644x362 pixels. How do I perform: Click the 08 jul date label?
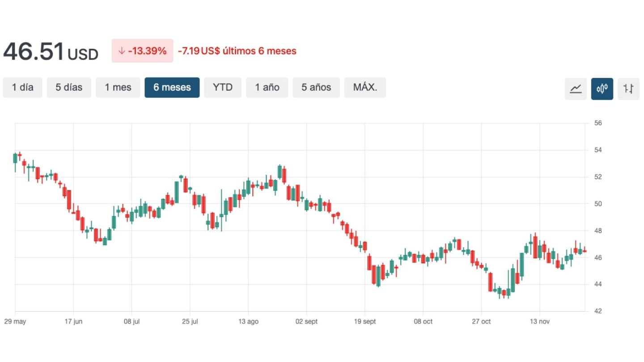coord(132,321)
